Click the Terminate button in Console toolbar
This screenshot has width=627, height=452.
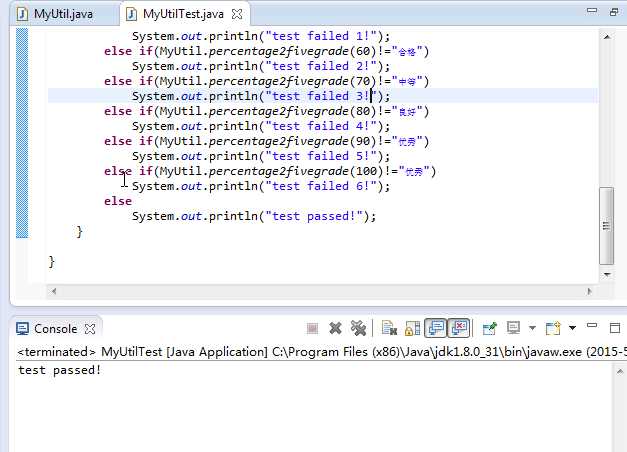click(x=312, y=329)
